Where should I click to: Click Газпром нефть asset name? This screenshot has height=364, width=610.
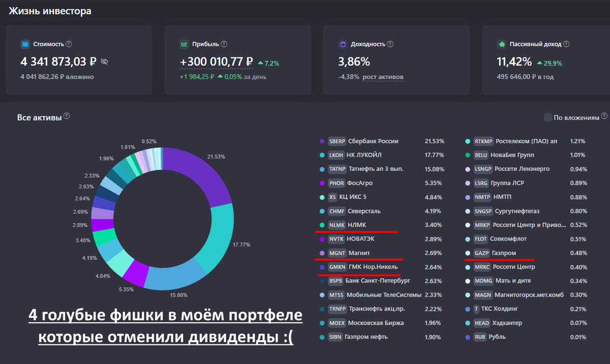[366, 337]
